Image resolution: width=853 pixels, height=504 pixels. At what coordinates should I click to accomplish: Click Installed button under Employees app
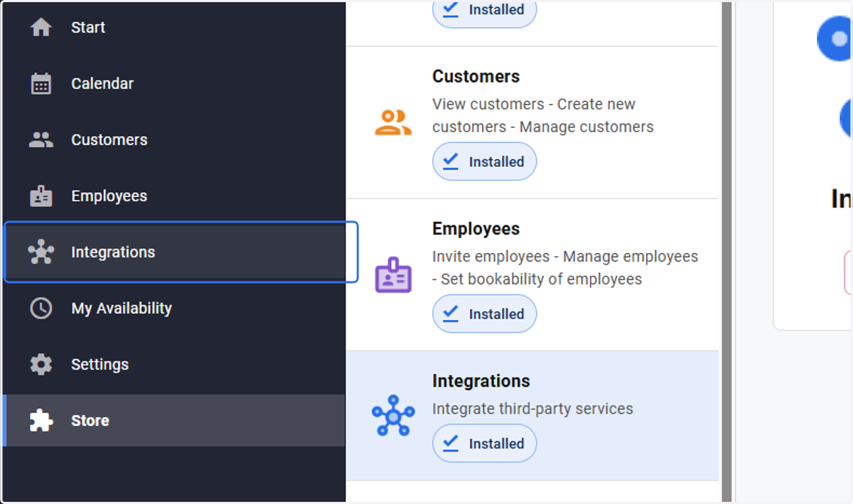(x=485, y=313)
